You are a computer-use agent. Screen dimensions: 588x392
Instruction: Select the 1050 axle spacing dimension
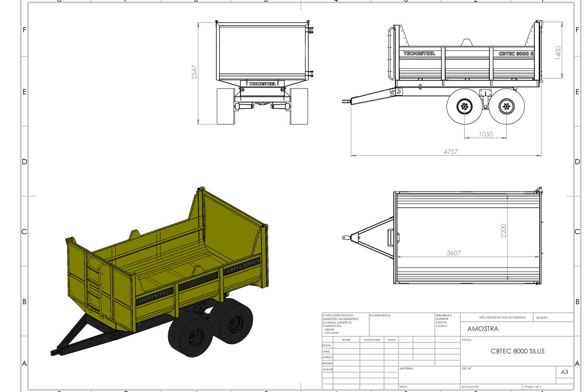[x=486, y=134]
